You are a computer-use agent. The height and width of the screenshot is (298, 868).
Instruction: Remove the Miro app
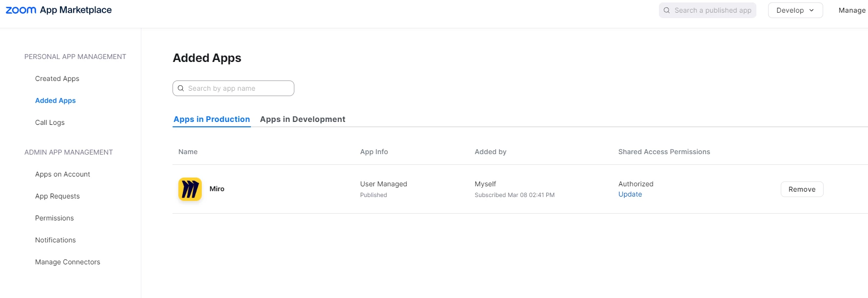pyautogui.click(x=802, y=189)
